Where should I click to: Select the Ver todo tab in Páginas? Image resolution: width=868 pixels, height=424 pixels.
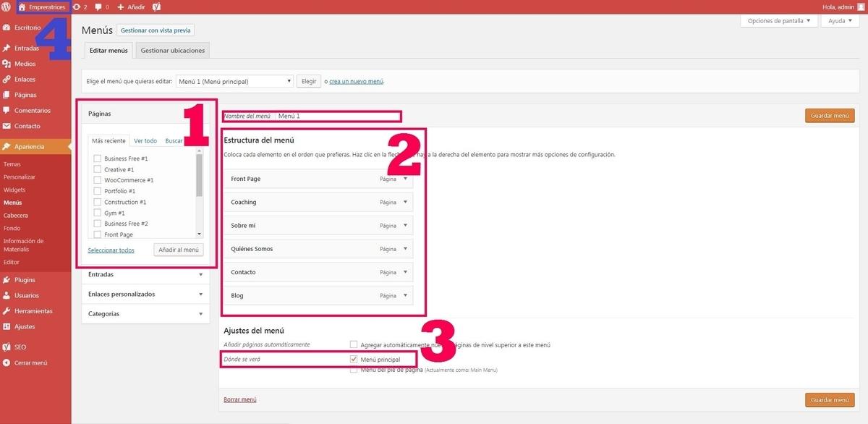tap(145, 140)
